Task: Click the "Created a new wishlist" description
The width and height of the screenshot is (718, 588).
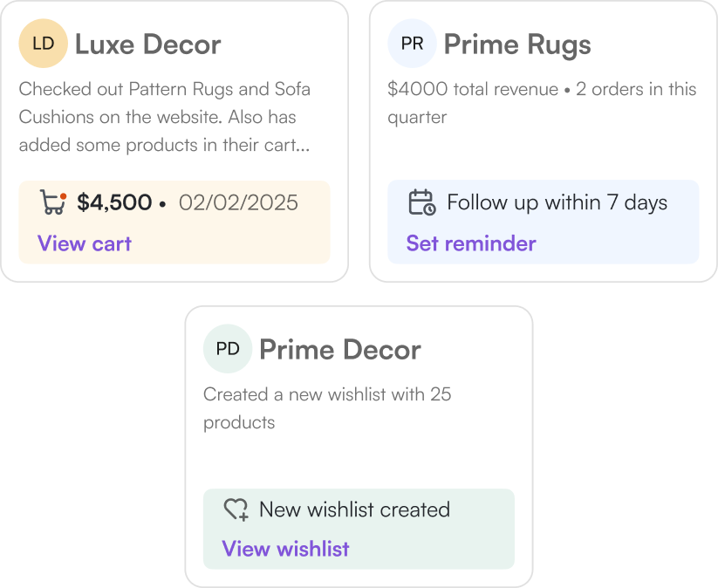Action: [x=327, y=394]
